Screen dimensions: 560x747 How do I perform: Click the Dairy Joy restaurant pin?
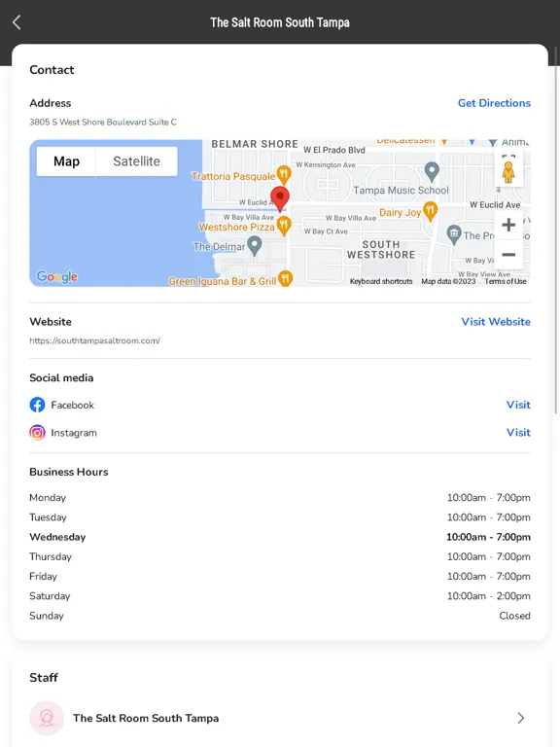(x=430, y=211)
